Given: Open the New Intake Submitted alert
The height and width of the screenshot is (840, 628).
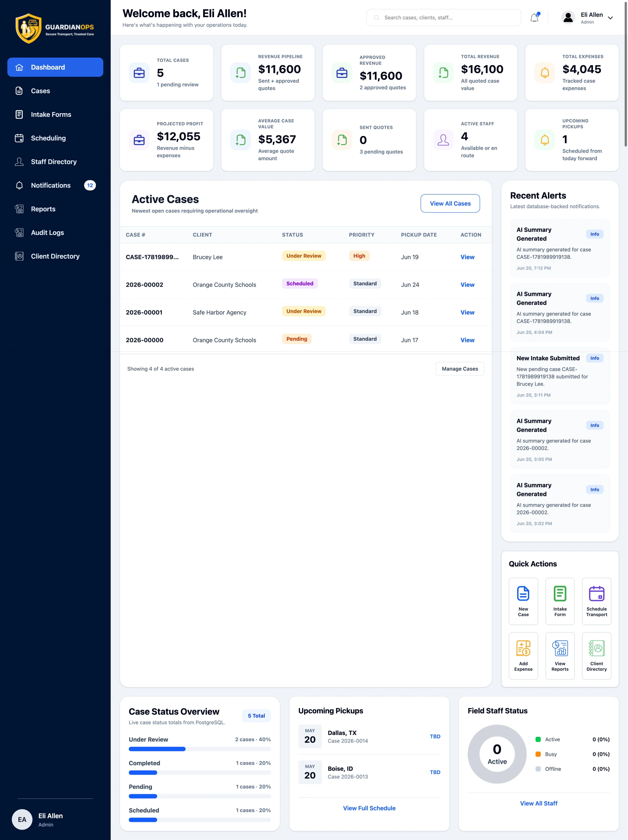Looking at the screenshot, I should click(560, 376).
